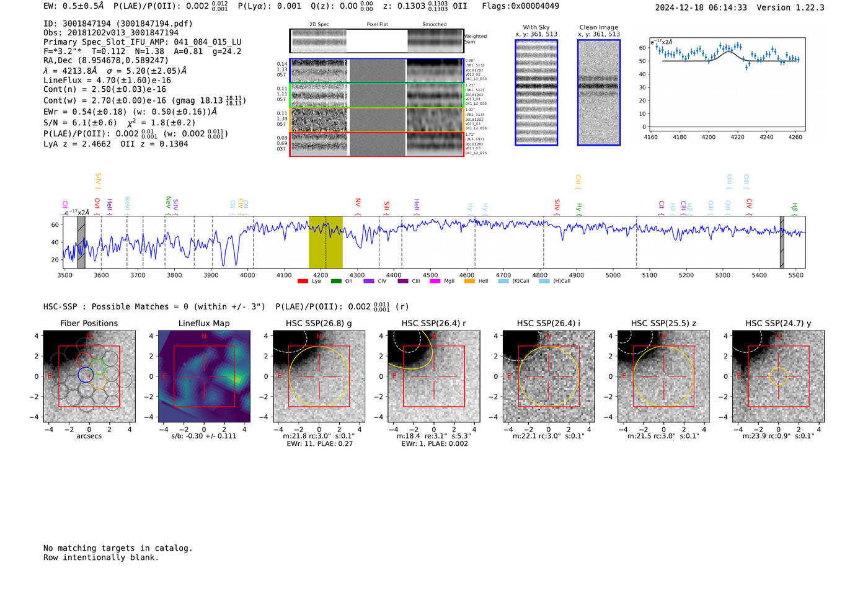Select the blue-framed 2D fiber spectrum row

(x=376, y=71)
